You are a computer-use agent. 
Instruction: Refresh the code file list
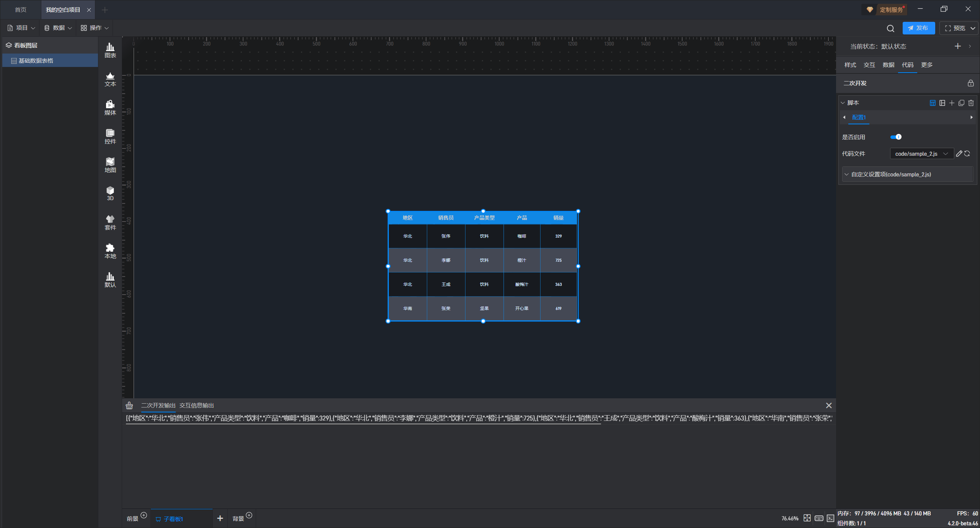point(967,154)
